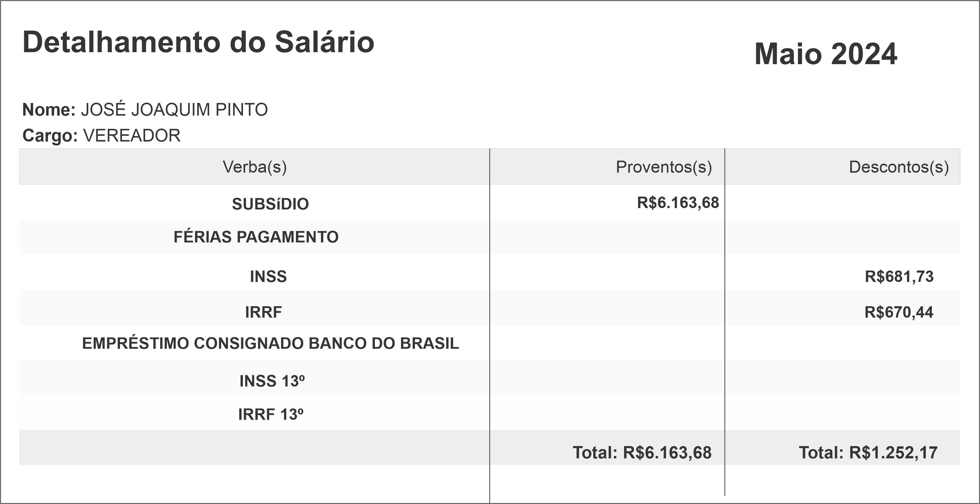Select the IRRF row label
This screenshot has width=980, height=504.
pyautogui.click(x=263, y=312)
